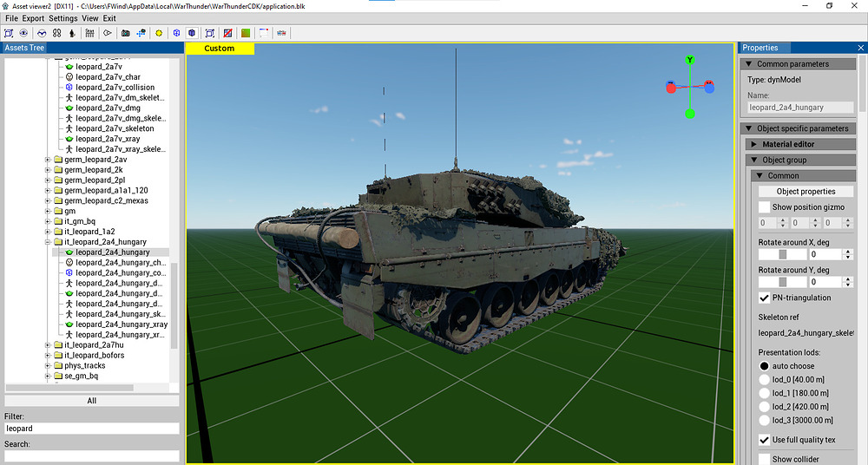Click the green square icon in the toolbar
868x465 pixels.
[x=246, y=33]
